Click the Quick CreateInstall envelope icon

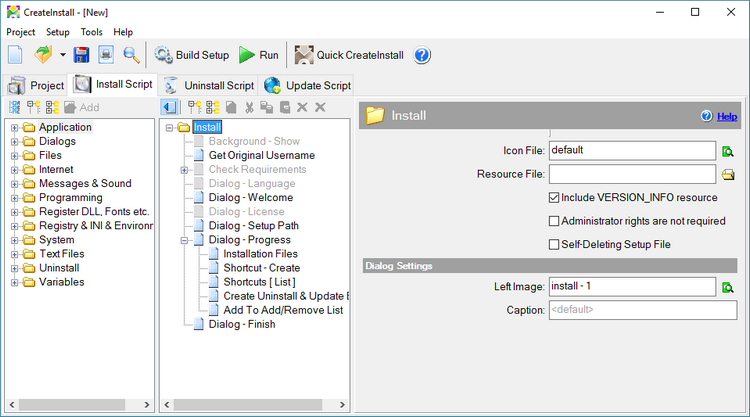point(304,55)
